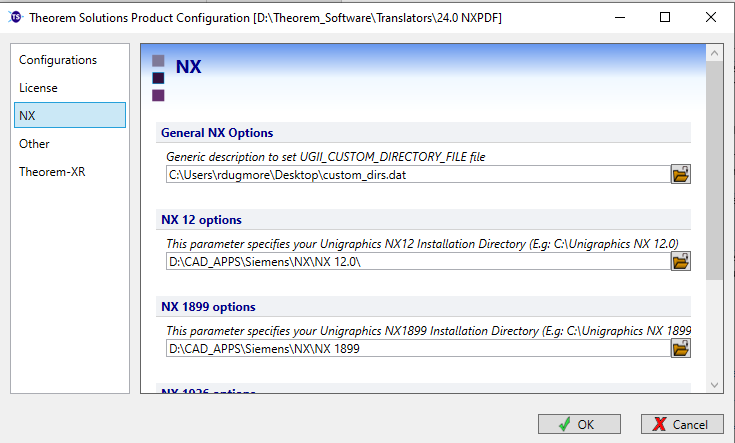
Task: Edit the NX 12.0 installation directory field
Action: [418, 262]
